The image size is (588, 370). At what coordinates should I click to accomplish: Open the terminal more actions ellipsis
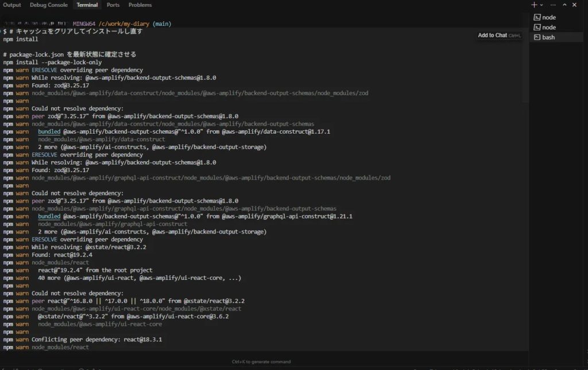click(553, 5)
